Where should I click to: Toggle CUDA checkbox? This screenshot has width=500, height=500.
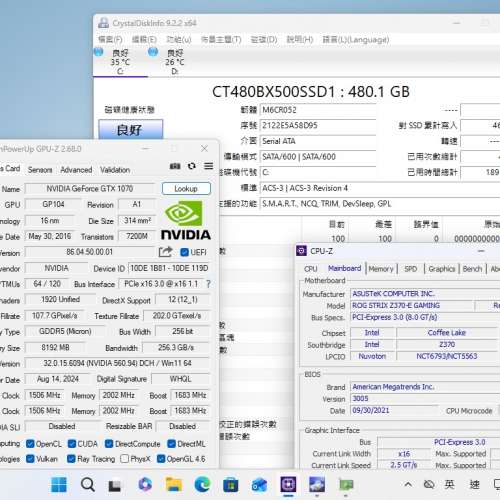coord(72,444)
